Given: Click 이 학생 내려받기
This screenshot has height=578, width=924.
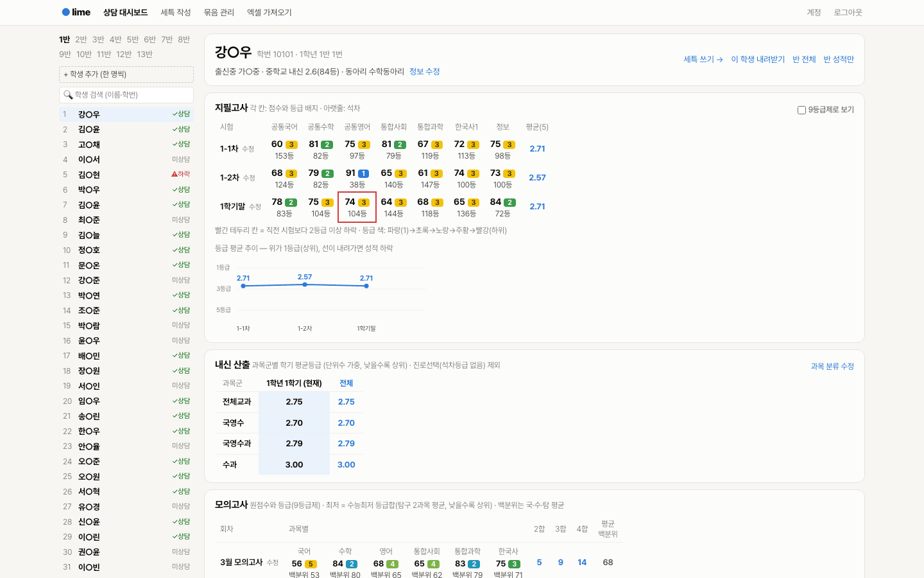Looking at the screenshot, I should click(x=758, y=59).
